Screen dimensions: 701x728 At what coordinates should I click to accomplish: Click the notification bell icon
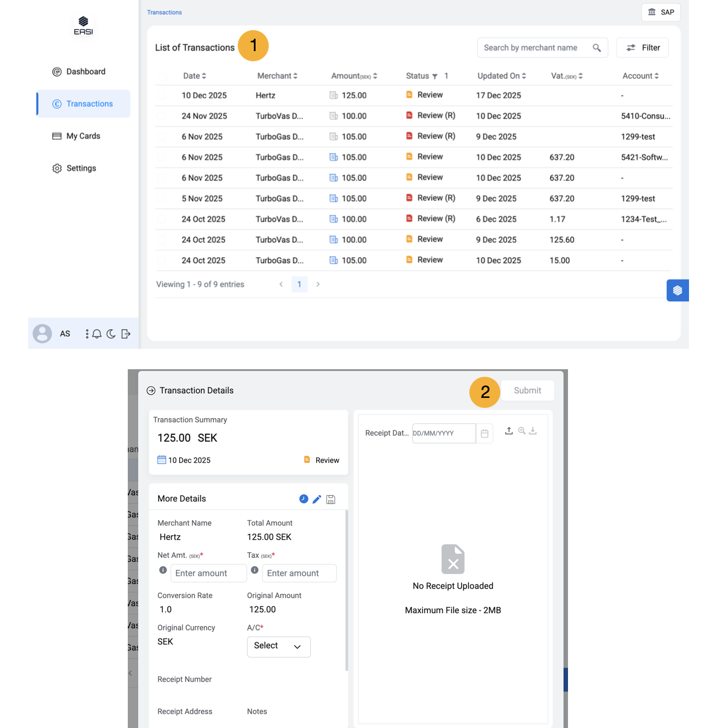click(x=97, y=334)
